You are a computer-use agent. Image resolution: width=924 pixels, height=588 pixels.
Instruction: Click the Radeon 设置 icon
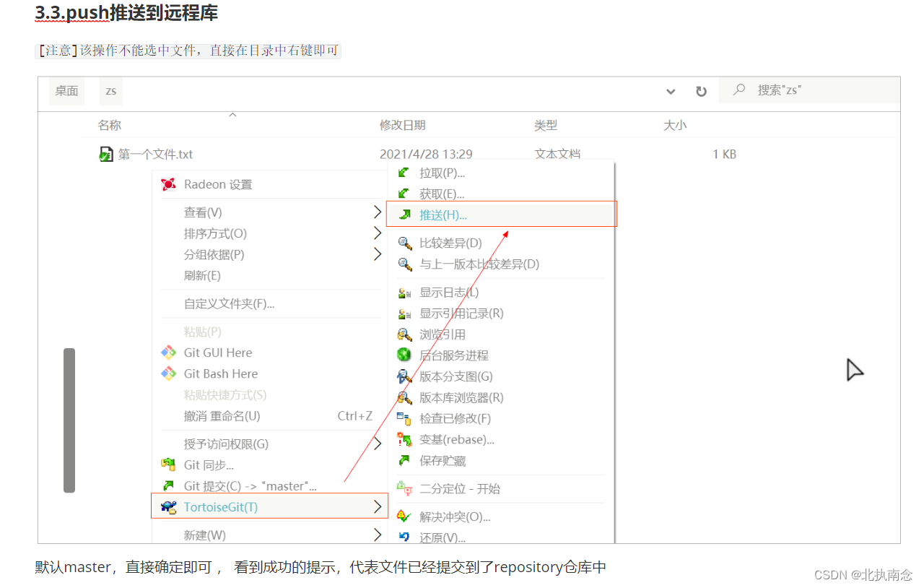pos(168,184)
